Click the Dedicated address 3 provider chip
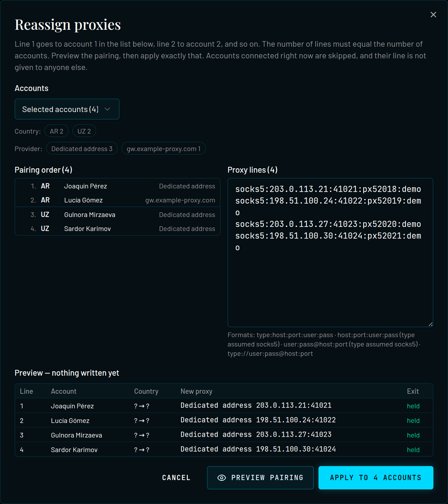 click(x=82, y=149)
